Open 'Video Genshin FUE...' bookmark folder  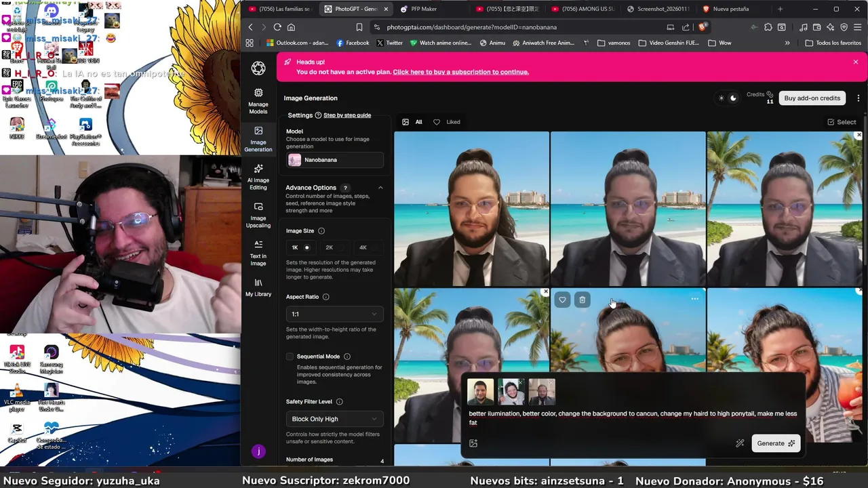click(668, 43)
